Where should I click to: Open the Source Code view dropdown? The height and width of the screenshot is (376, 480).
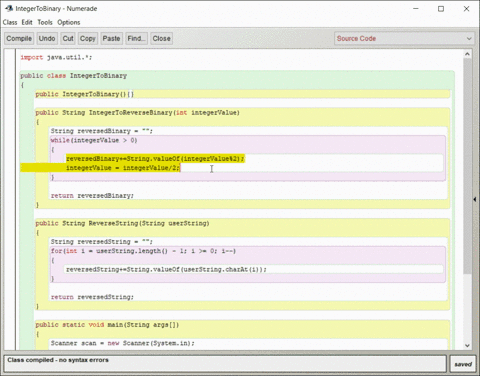click(x=405, y=38)
